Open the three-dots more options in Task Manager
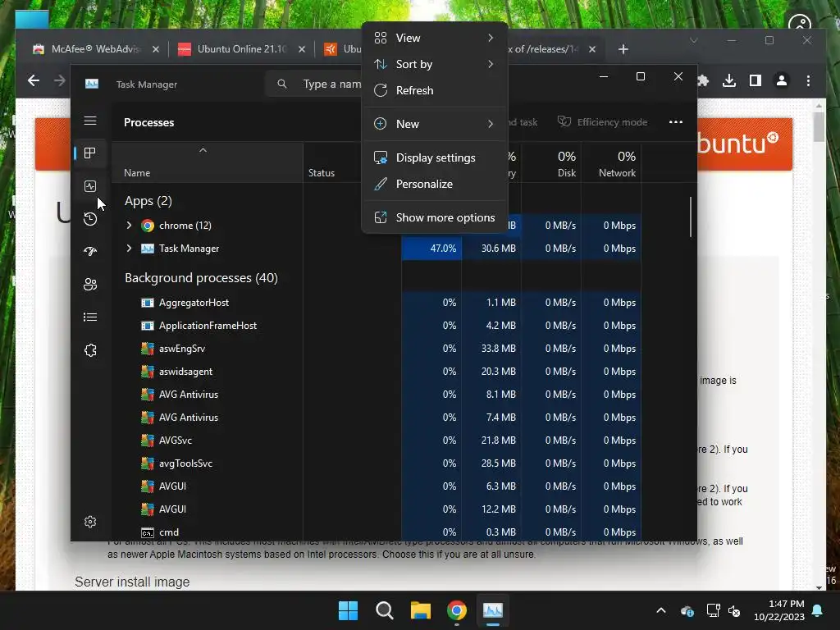The image size is (840, 630). tap(676, 122)
